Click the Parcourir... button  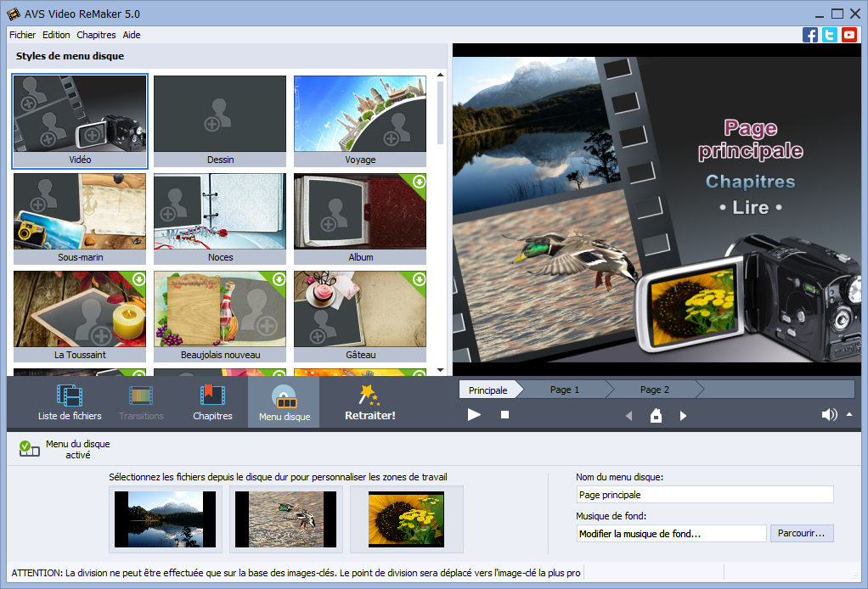(x=801, y=533)
